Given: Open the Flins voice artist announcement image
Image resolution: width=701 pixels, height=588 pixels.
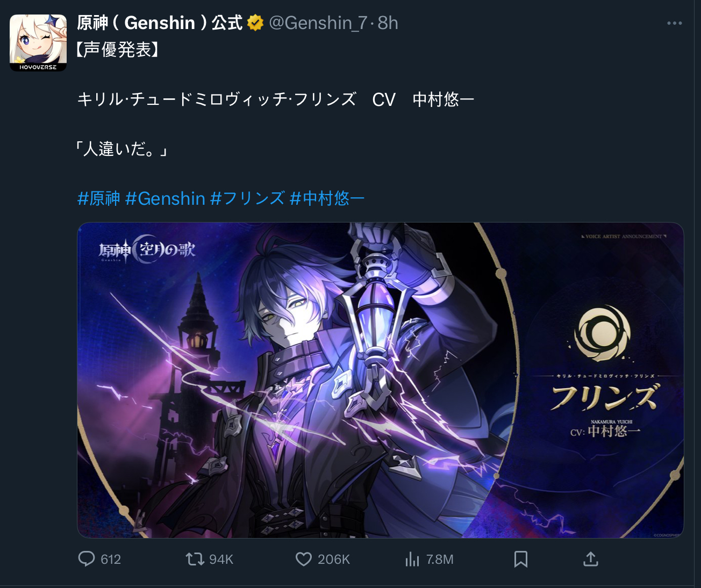Looking at the screenshot, I should pyautogui.click(x=380, y=380).
